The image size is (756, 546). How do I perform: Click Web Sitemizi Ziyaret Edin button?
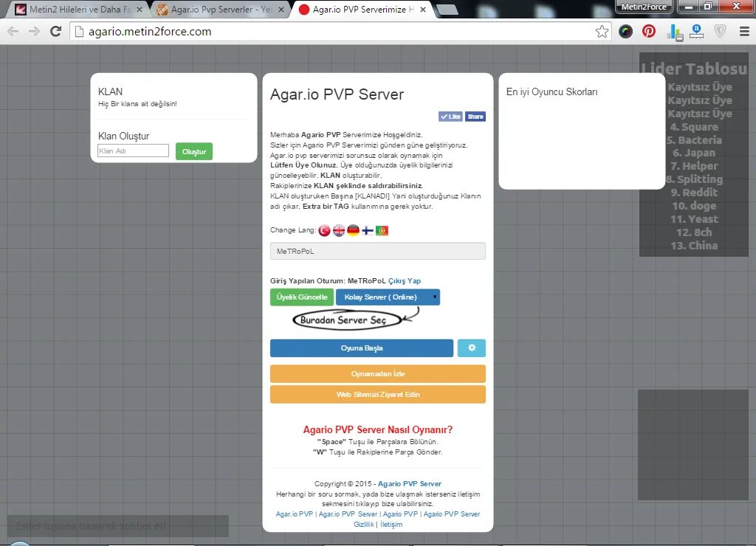click(x=377, y=394)
